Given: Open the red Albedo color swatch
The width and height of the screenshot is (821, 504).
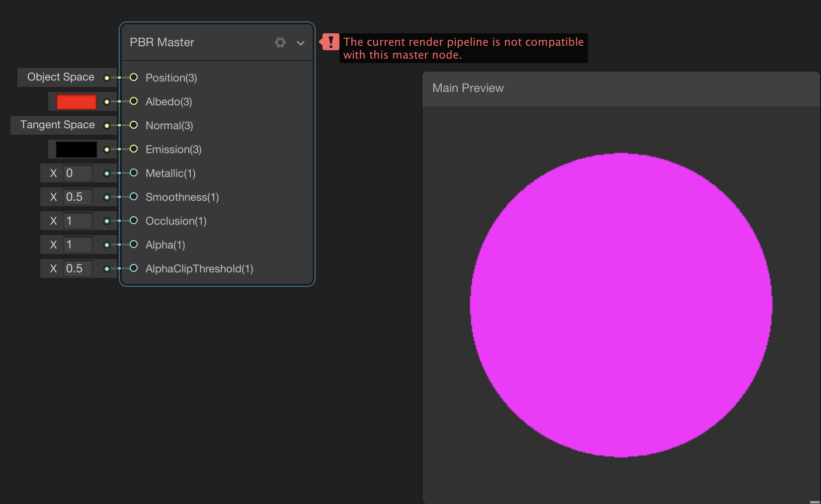Looking at the screenshot, I should point(77,102).
